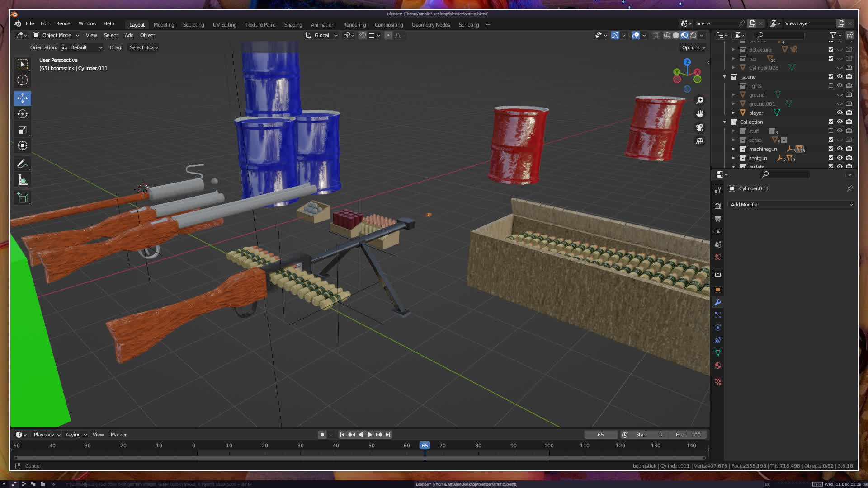Viewport: 868px width, 488px height.
Task: Open the Keying popover in timeline
Action: click(x=75, y=435)
